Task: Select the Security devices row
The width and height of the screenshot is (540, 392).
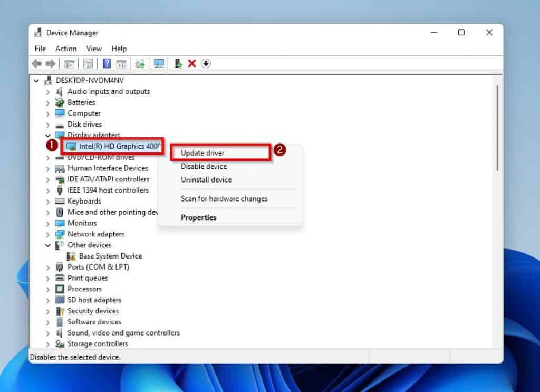Action: [x=93, y=311]
